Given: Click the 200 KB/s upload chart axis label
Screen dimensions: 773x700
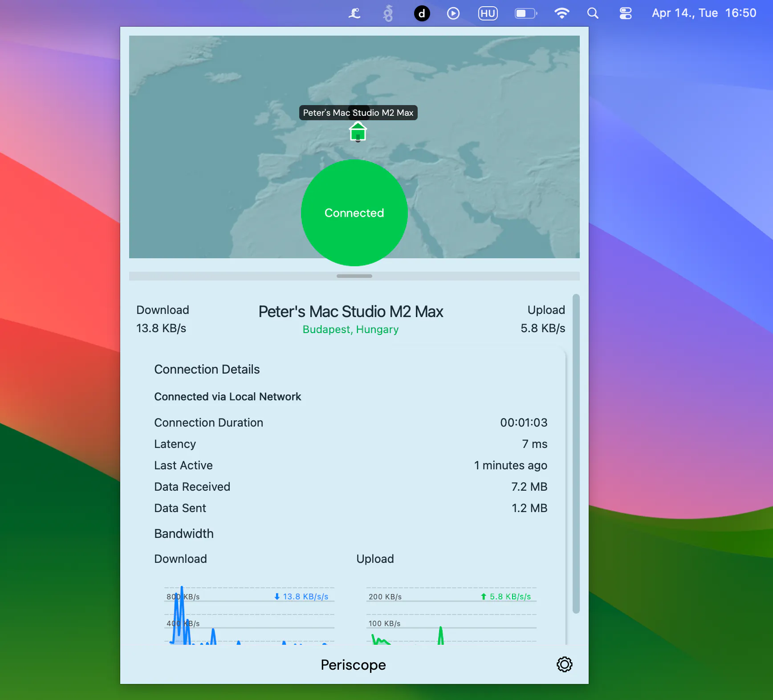Looking at the screenshot, I should [x=385, y=597].
